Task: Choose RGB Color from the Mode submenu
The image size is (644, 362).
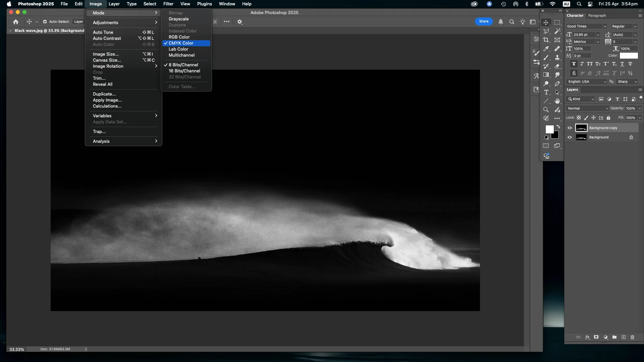Action: (x=179, y=37)
